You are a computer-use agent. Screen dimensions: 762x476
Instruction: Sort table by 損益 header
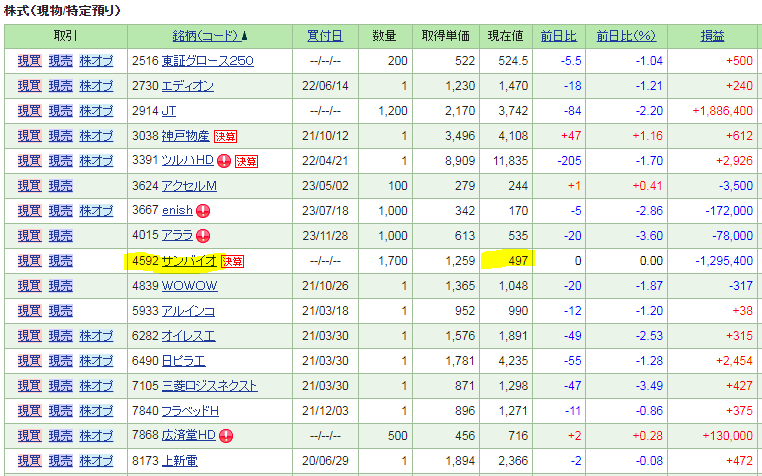(x=712, y=36)
